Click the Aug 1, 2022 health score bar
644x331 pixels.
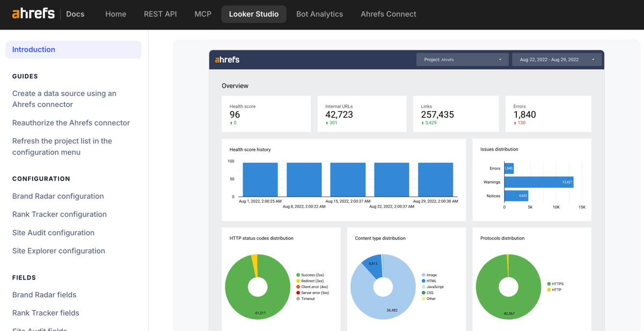pyautogui.click(x=260, y=180)
